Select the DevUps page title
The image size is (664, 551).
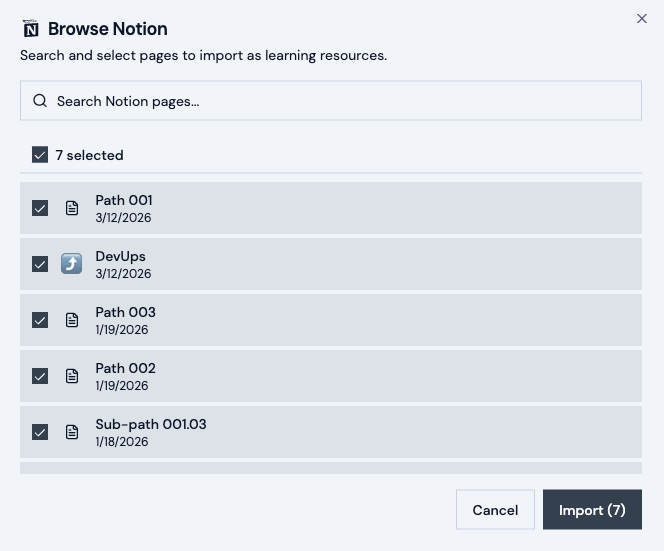[120, 257]
